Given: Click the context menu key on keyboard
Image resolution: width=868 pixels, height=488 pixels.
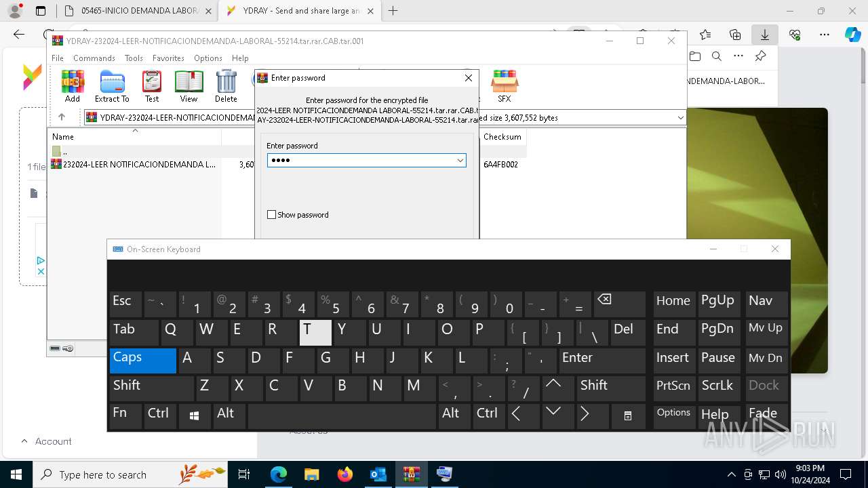Looking at the screenshot, I should click(x=629, y=416).
